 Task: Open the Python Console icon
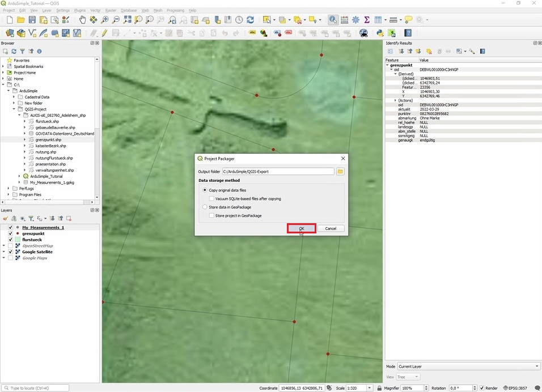pos(380,33)
